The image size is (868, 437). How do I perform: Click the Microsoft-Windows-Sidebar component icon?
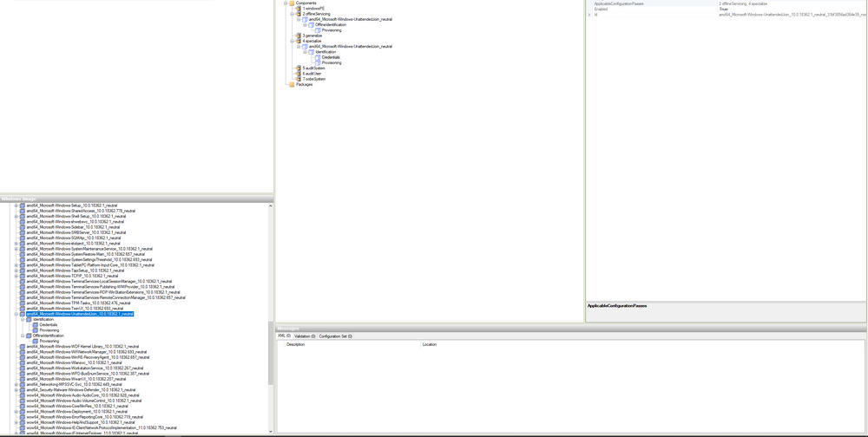pos(23,227)
